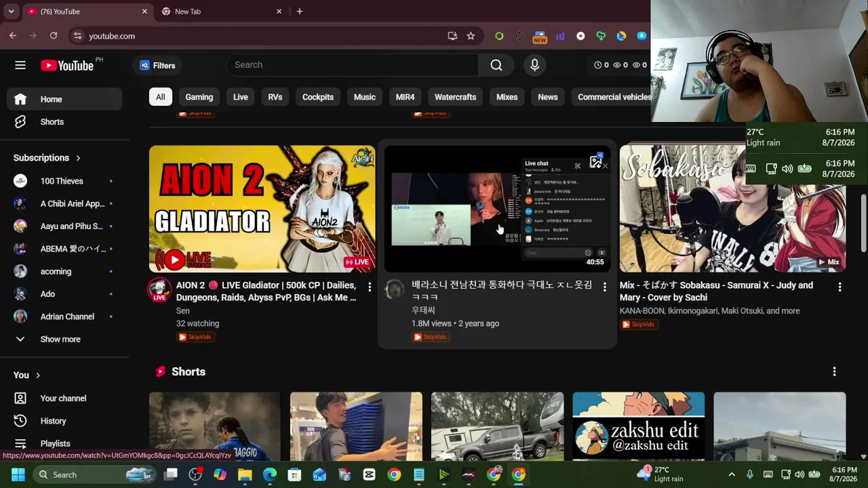Click the green circular extension icon
The height and width of the screenshot is (488, 868).
[x=499, y=36]
